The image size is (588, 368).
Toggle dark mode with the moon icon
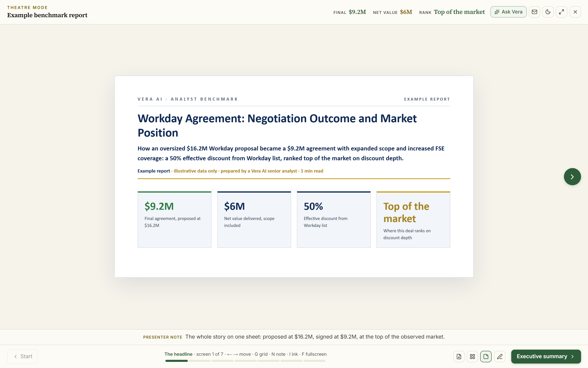point(548,12)
